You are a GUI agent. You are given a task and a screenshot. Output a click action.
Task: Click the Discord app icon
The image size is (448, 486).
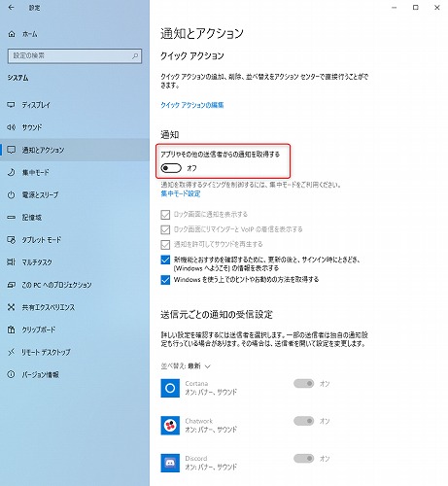coord(170,463)
